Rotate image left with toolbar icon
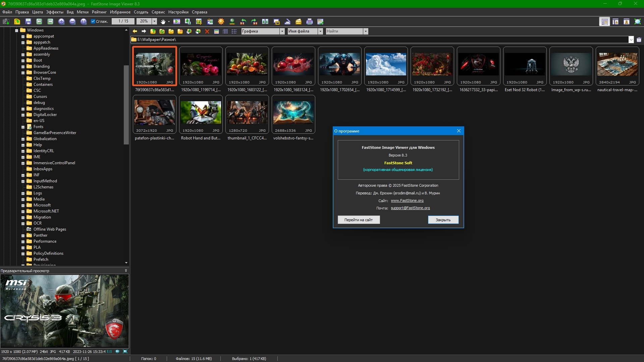 pos(243,21)
